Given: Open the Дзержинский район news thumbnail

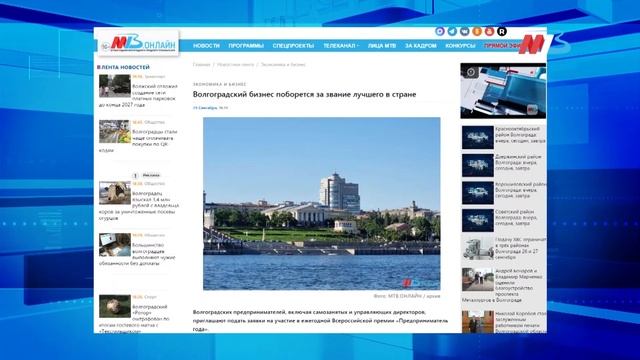Looking at the screenshot, I should tap(478, 165).
